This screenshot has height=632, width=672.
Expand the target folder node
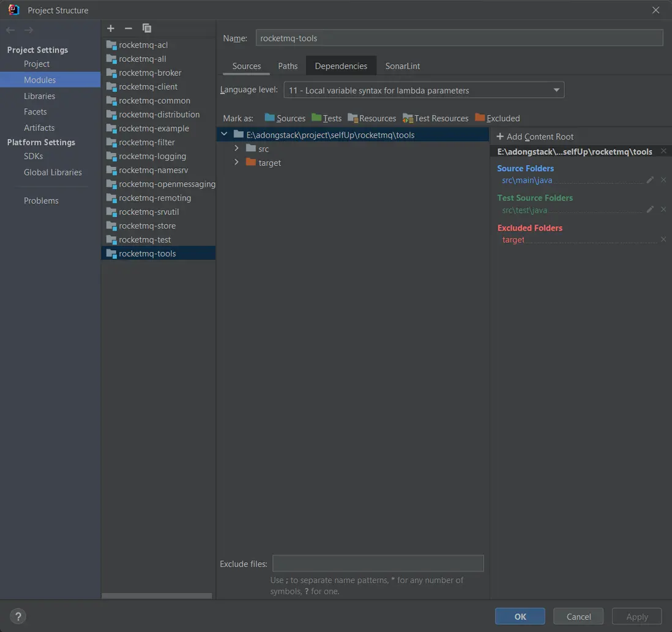coord(237,163)
